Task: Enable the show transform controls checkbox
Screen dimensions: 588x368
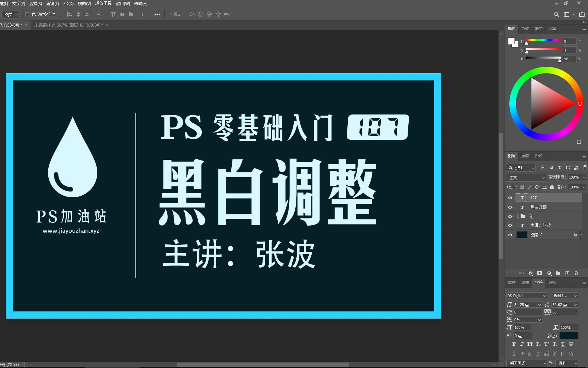Action: (27, 14)
